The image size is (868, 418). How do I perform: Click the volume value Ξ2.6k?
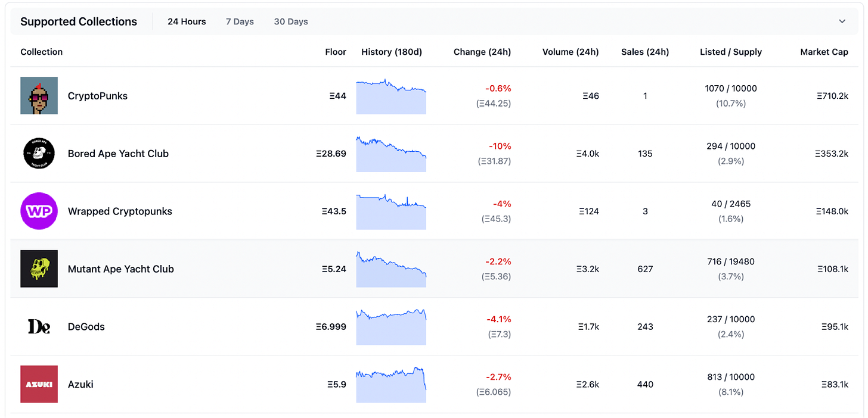[587, 385]
